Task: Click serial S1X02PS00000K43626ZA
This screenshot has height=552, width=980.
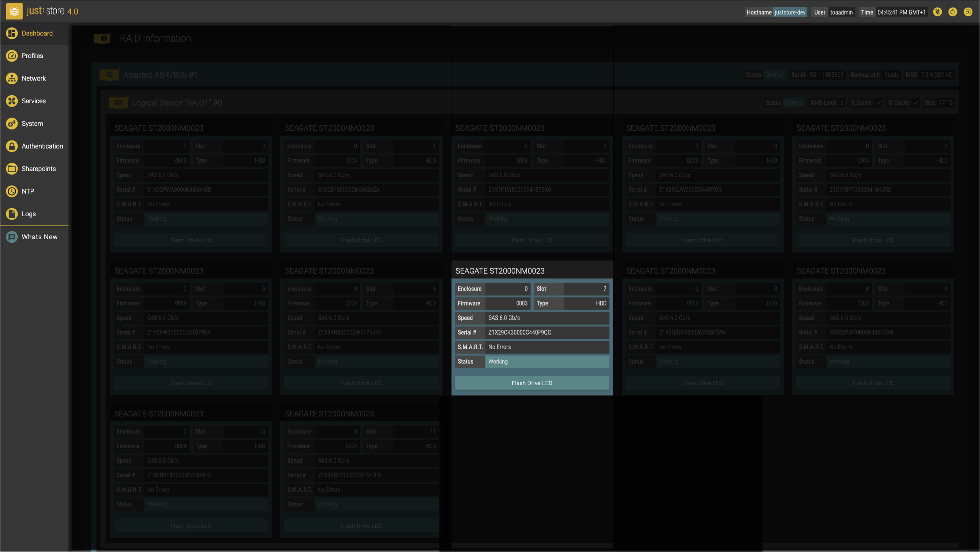Action: coord(348,190)
